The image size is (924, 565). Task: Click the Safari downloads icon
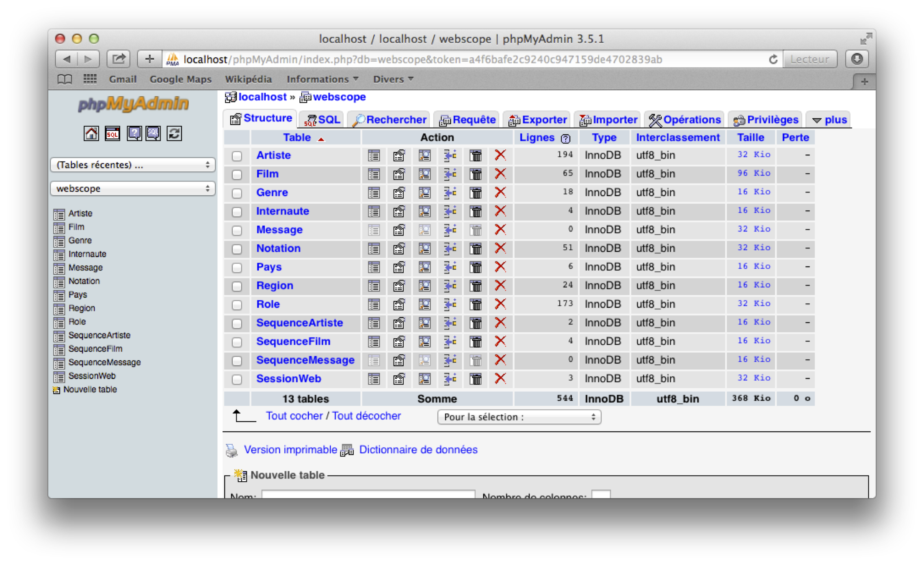pyautogui.click(x=857, y=59)
